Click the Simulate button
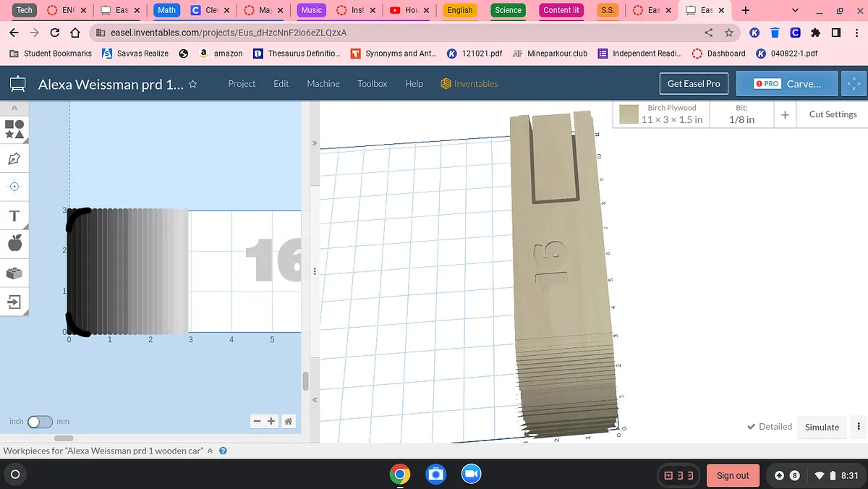This screenshot has width=868, height=489. click(x=822, y=427)
